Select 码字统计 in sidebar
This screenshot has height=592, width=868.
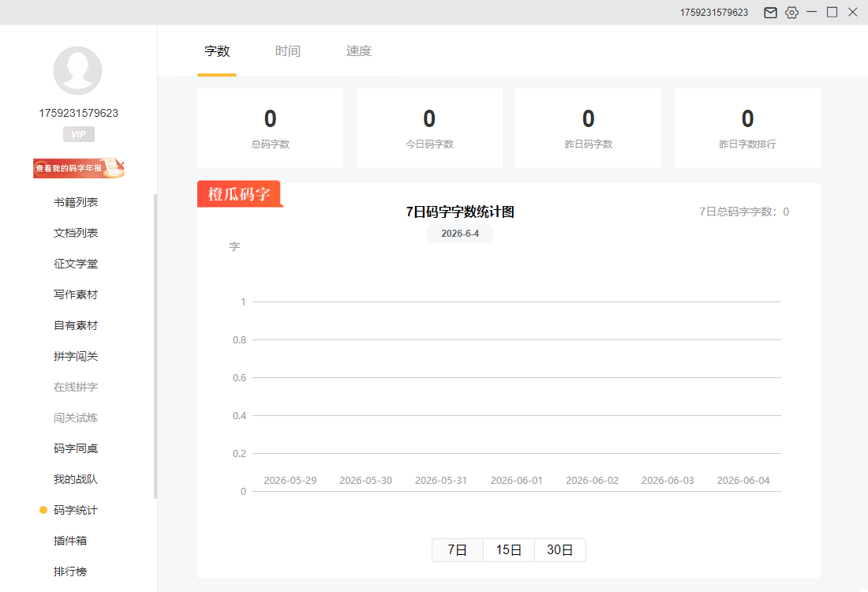coord(76,510)
